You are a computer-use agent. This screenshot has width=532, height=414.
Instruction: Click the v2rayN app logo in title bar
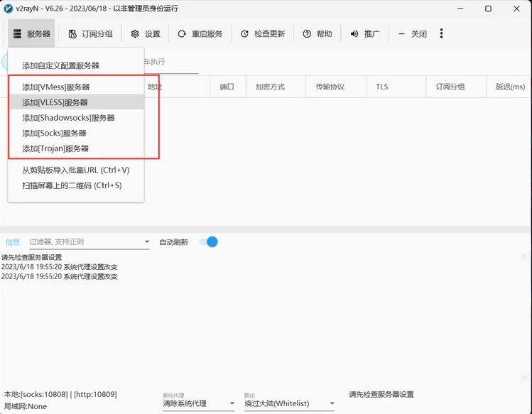click(8, 9)
